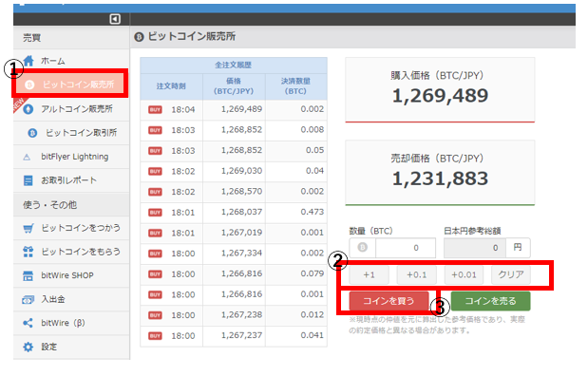
Task: Click the 使う・その他 sidebar section header
Action: pos(71,205)
